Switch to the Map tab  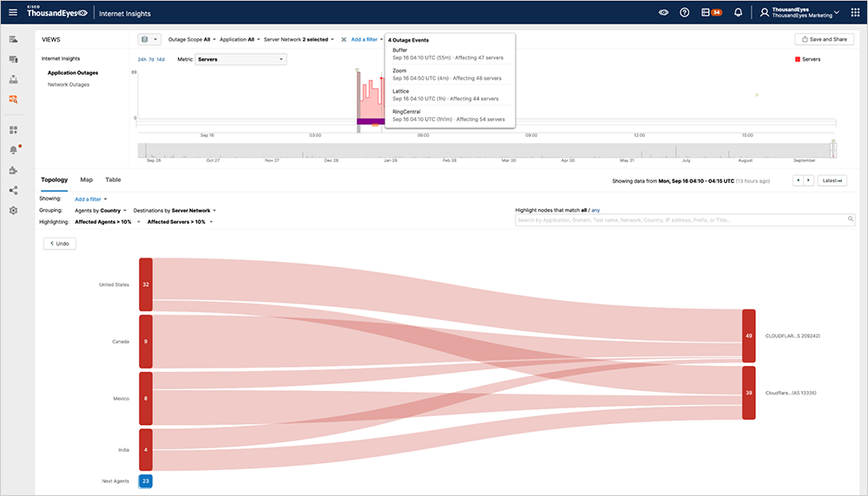[87, 179]
